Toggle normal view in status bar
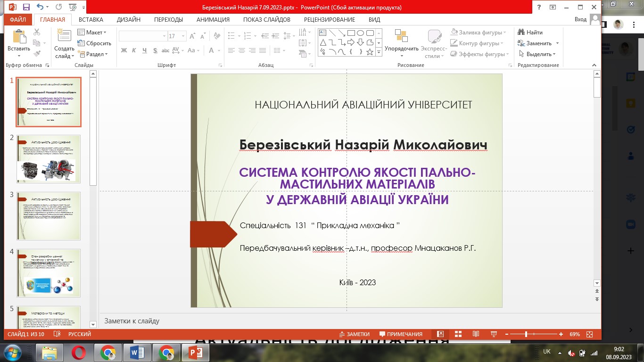Viewport: 644px width, 362px height. click(x=440, y=334)
